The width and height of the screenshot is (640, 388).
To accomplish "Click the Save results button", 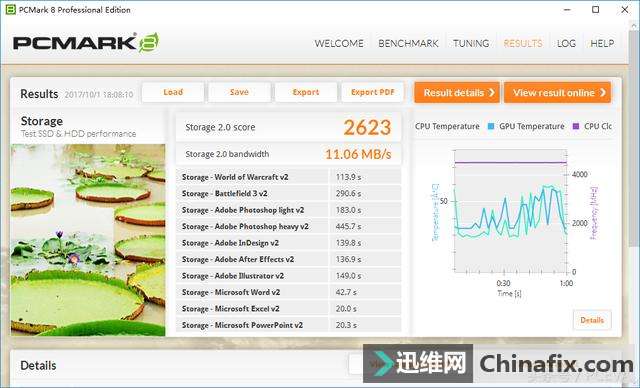I will coord(239,92).
